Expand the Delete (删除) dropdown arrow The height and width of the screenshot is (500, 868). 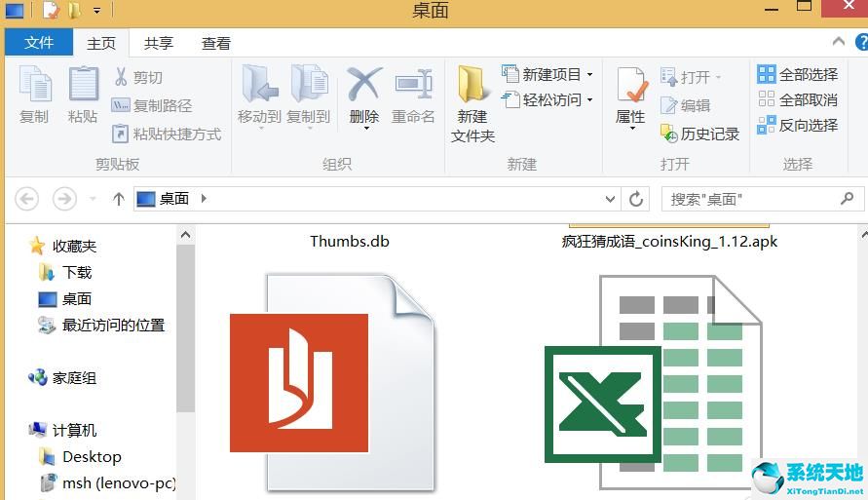point(366,129)
